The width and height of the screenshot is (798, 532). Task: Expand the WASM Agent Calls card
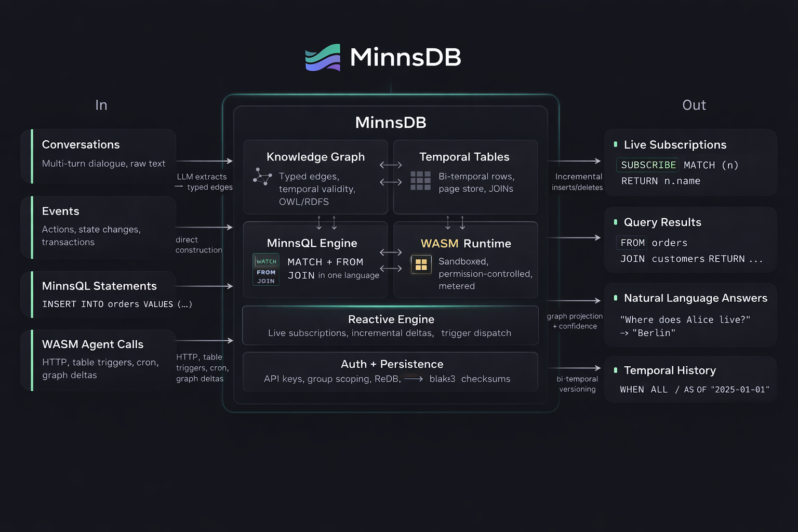pos(98,360)
